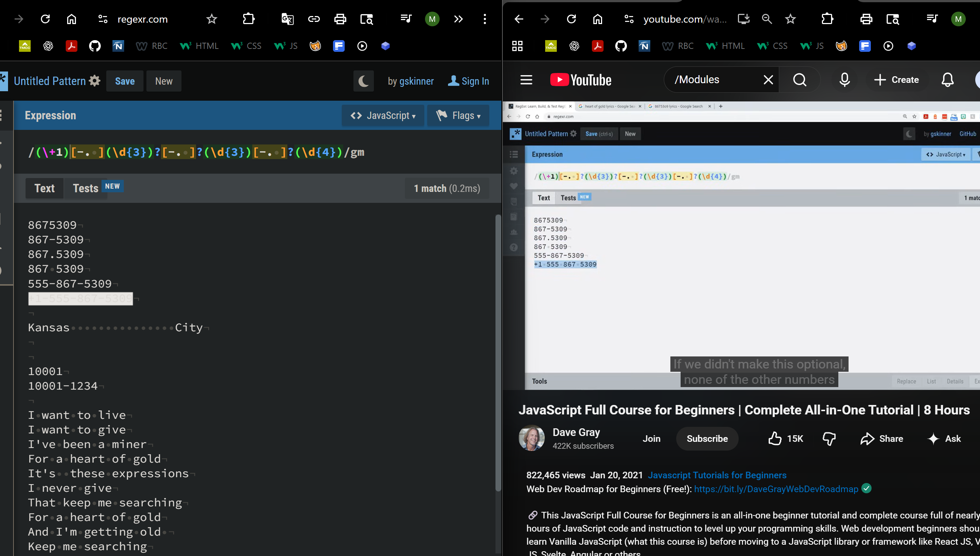Click the print page icon in the browser toolbar

340,19
